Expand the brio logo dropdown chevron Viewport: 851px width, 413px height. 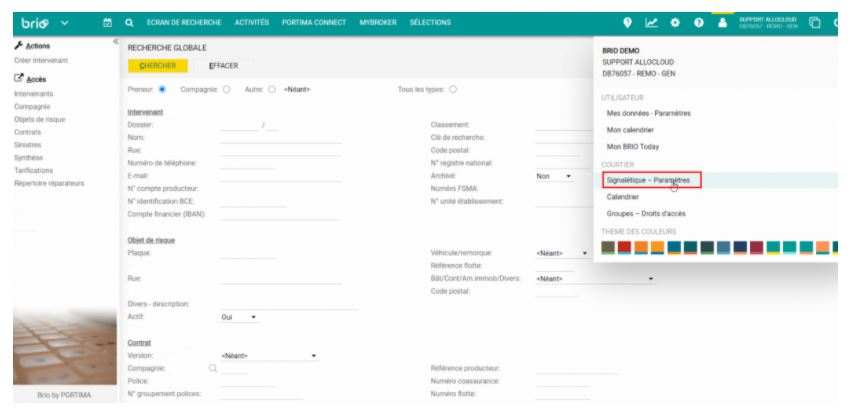click(65, 21)
